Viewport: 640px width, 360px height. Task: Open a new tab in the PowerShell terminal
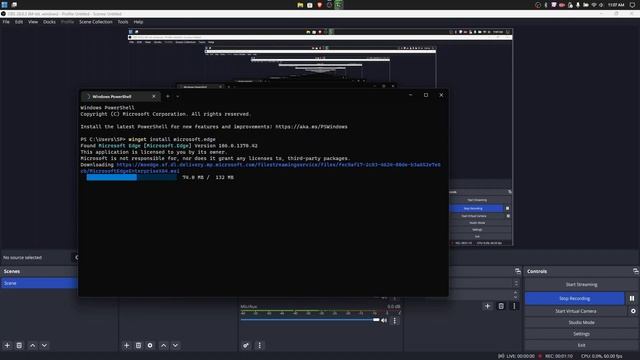tap(168, 96)
